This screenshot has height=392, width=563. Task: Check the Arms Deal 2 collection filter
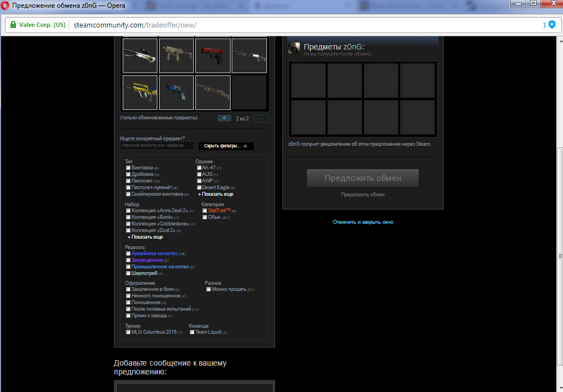128,211
